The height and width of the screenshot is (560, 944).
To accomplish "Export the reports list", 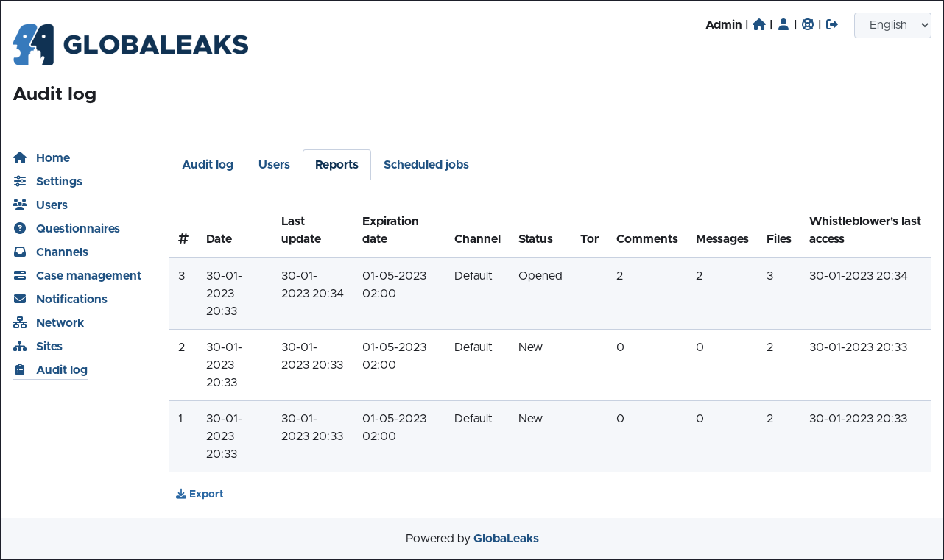I will [200, 494].
